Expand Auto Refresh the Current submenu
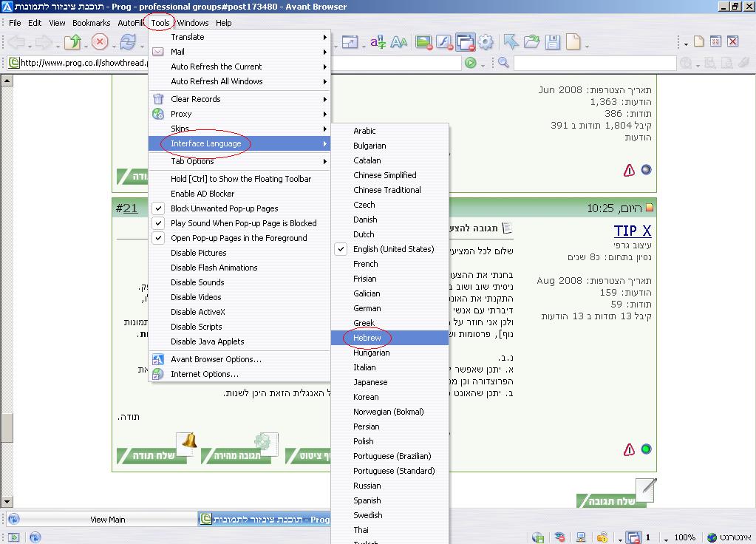The height and width of the screenshot is (544, 756). 239,67
